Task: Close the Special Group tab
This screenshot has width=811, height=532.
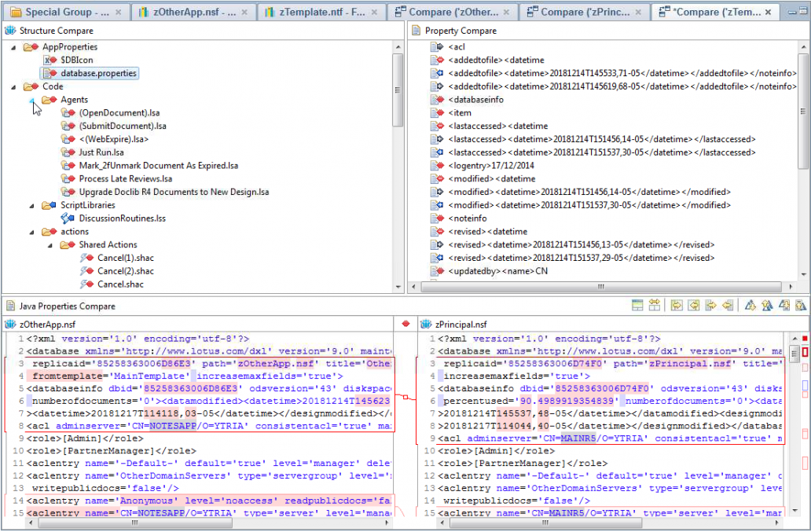Action: point(119,12)
